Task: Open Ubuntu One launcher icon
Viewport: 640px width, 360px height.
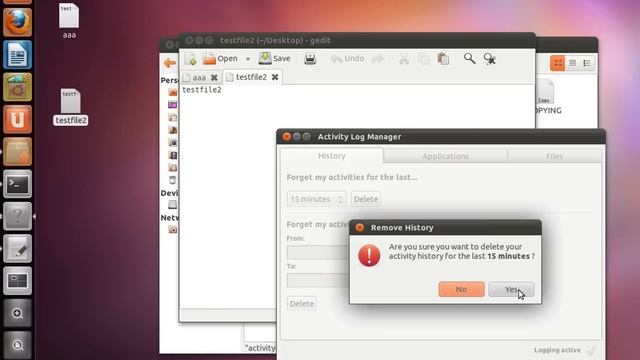Action: (17, 119)
